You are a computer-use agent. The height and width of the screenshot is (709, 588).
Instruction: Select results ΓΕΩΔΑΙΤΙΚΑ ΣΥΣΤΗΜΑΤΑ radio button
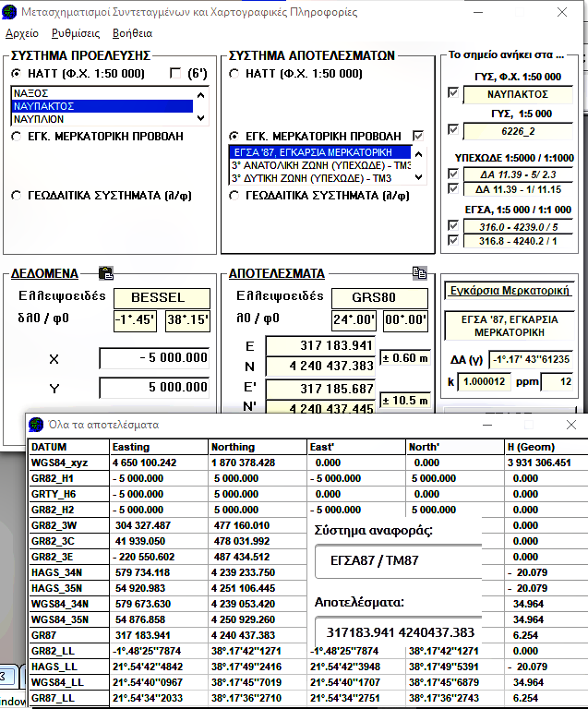(x=234, y=196)
